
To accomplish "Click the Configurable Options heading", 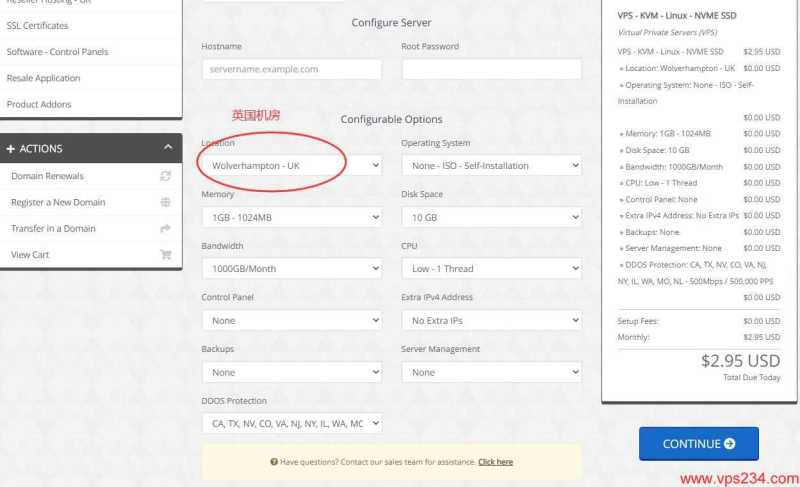I will [x=391, y=119].
